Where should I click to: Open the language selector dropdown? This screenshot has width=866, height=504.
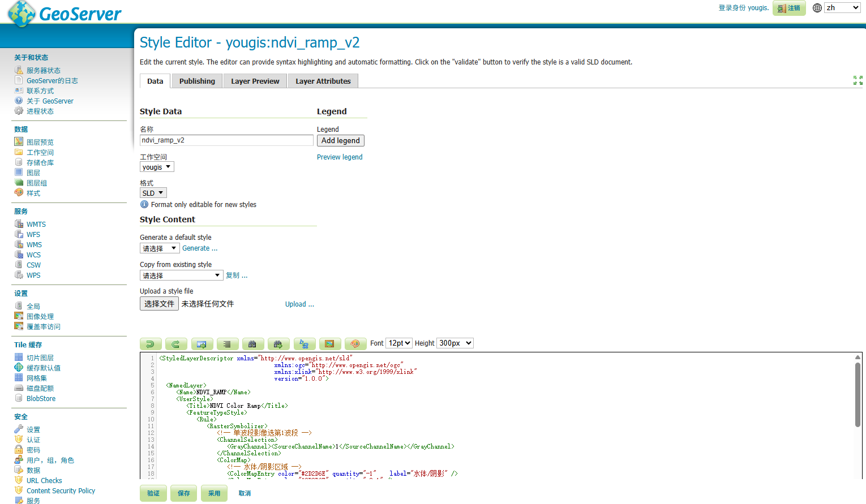click(842, 8)
